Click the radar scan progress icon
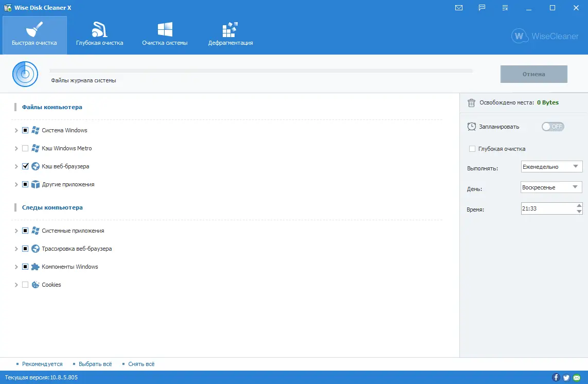This screenshot has width=588, height=384. (25, 74)
